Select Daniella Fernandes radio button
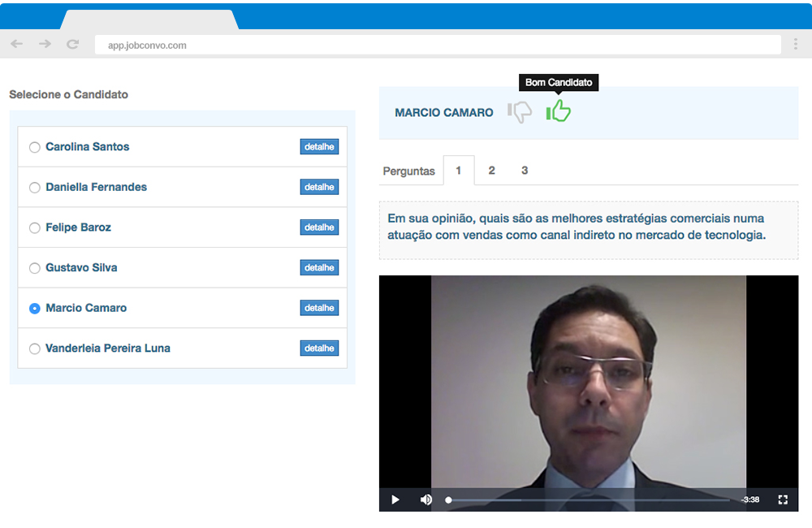Viewport: 812px width, 528px height. [x=35, y=188]
